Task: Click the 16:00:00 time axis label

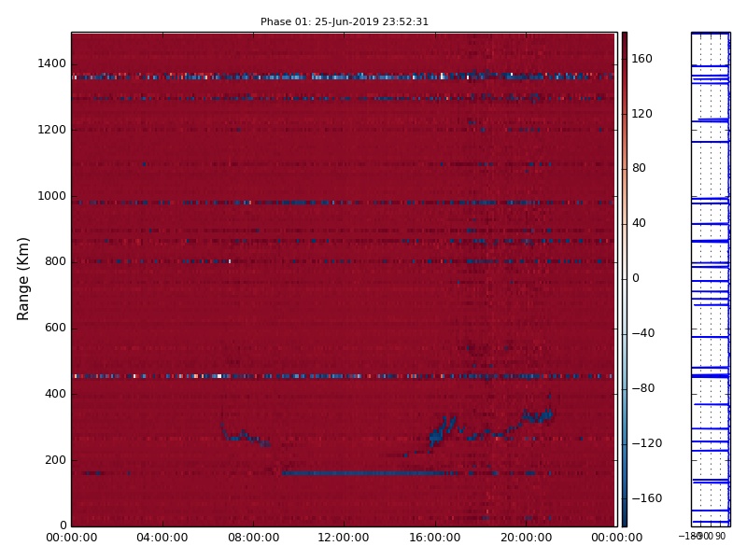Action: pos(435,538)
